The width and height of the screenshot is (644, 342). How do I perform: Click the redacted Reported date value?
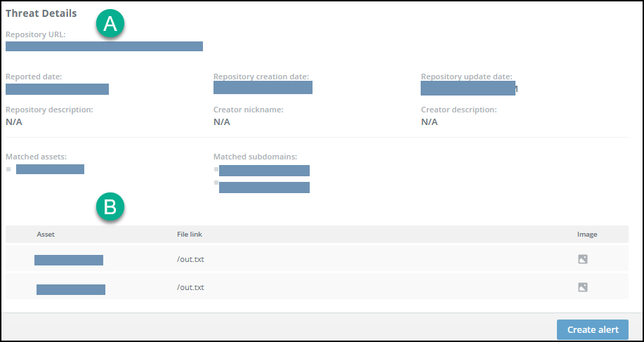(x=57, y=89)
